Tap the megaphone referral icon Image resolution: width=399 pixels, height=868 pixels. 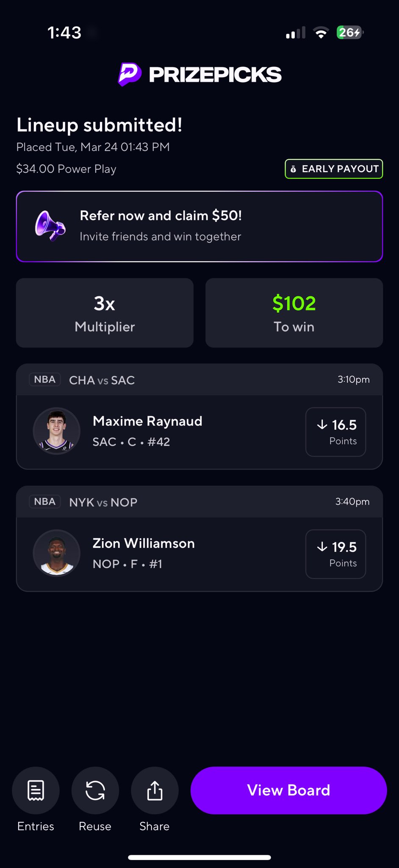[50, 226]
